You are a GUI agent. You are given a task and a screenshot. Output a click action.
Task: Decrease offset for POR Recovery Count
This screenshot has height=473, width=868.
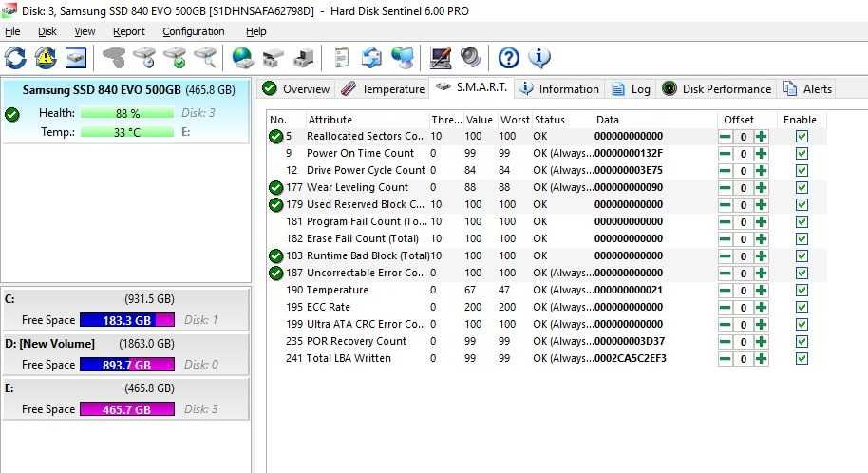(x=725, y=342)
